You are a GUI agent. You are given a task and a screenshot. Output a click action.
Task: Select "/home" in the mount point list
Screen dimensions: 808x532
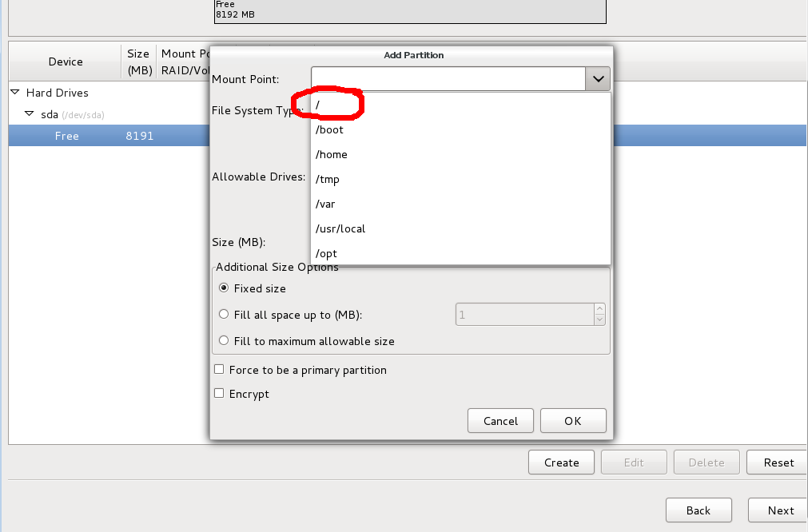click(x=331, y=154)
